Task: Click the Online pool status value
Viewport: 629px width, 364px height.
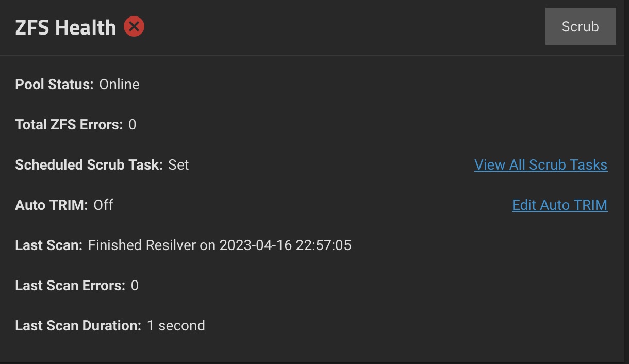Action: pos(119,85)
